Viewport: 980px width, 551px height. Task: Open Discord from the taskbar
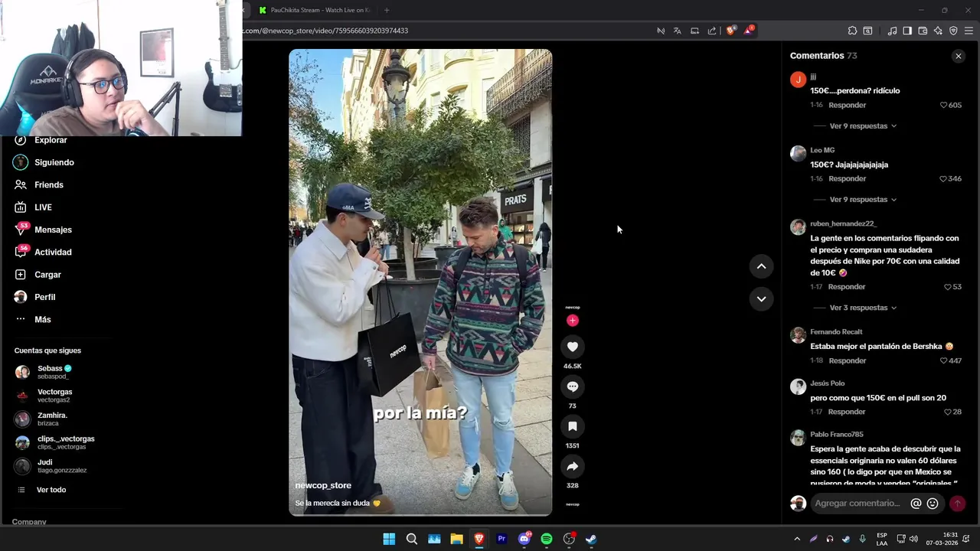pyautogui.click(x=524, y=539)
